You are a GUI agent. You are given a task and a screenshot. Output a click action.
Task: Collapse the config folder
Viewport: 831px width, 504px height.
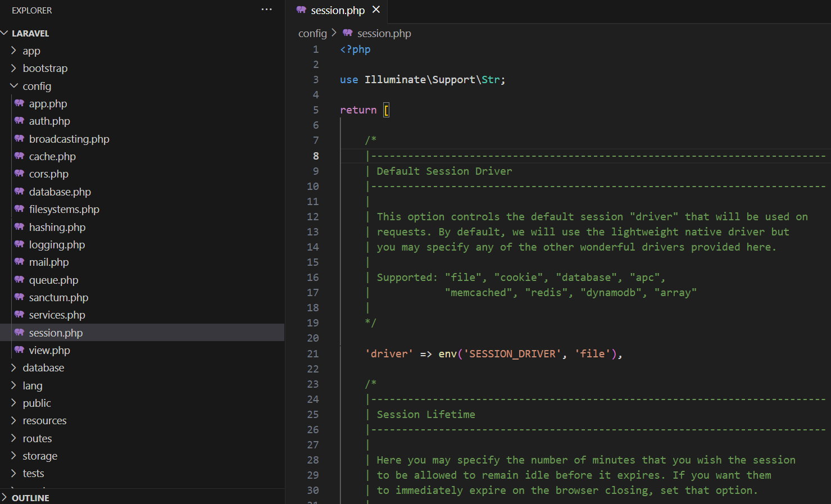point(13,86)
